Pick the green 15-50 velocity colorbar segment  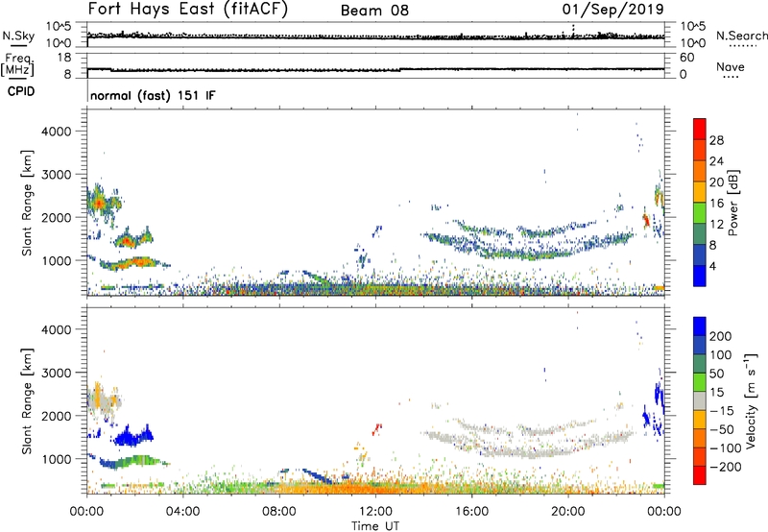click(700, 382)
